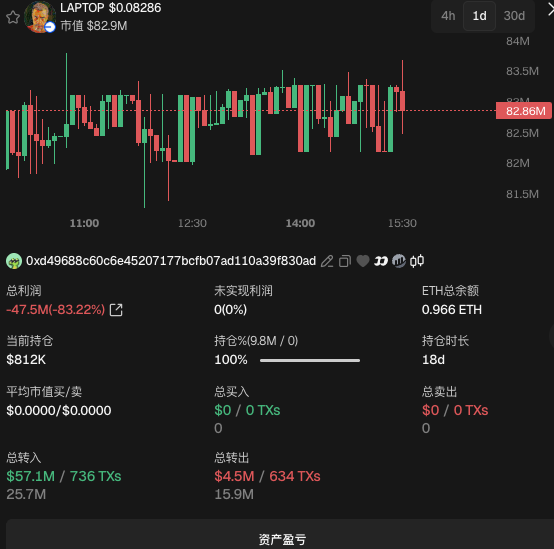Click the 15.9M transfer-out token amount
This screenshot has width=554, height=549.
pos(234,494)
